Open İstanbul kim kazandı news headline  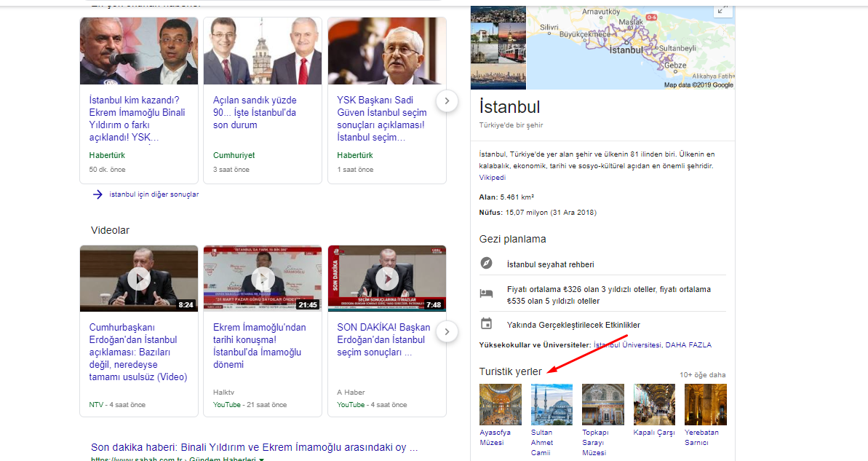[x=138, y=119]
